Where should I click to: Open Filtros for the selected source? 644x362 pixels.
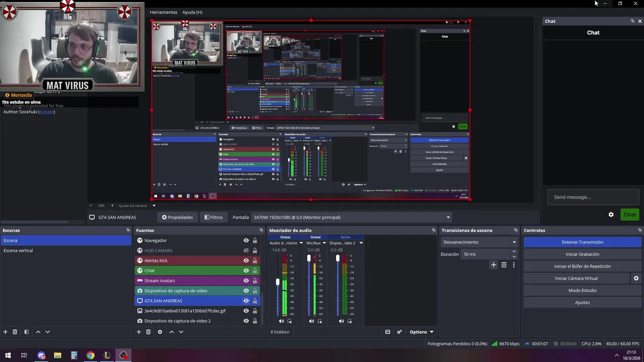pos(214,217)
